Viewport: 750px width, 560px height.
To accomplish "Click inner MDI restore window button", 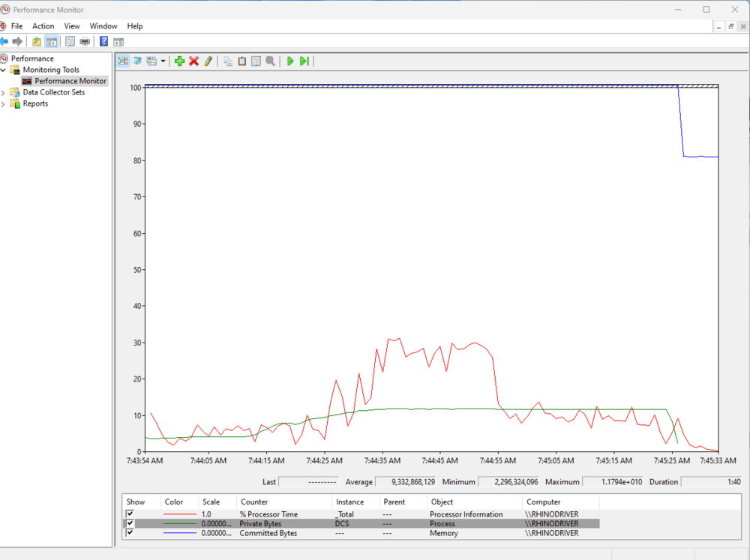I will [730, 27].
